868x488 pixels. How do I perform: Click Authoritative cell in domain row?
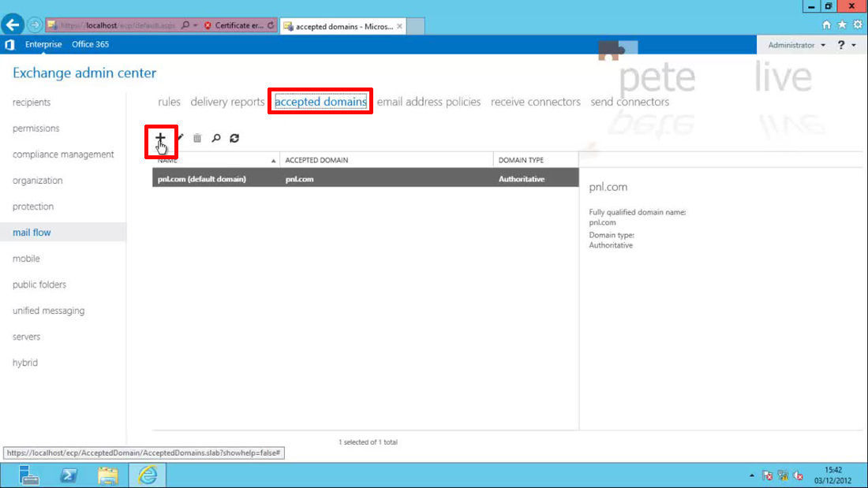[x=522, y=179]
